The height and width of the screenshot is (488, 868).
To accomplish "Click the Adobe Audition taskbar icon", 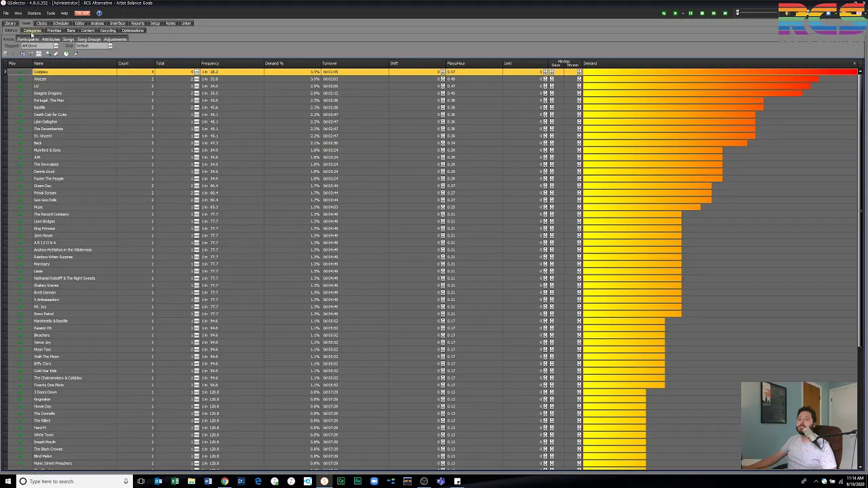I will point(357,481).
